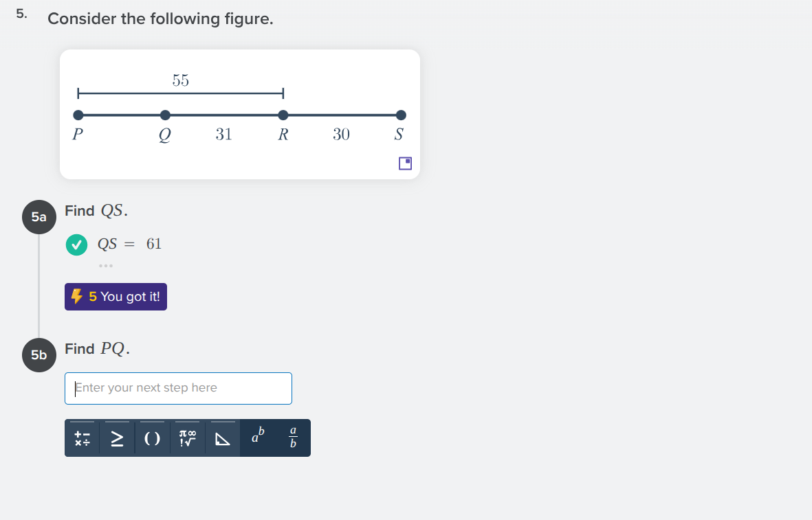Select the parentheses icon
Viewport: 812px width, 520px height.
tap(152, 438)
